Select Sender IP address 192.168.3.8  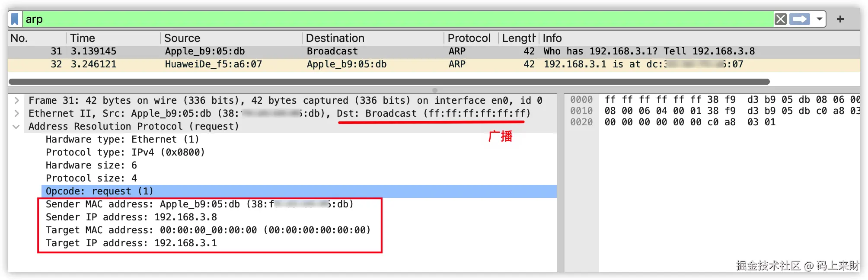click(131, 217)
